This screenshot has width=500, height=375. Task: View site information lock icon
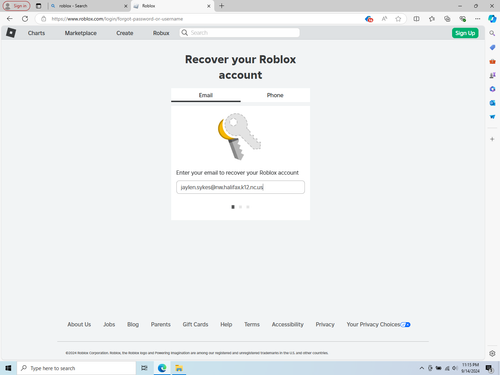pyautogui.click(x=43, y=19)
